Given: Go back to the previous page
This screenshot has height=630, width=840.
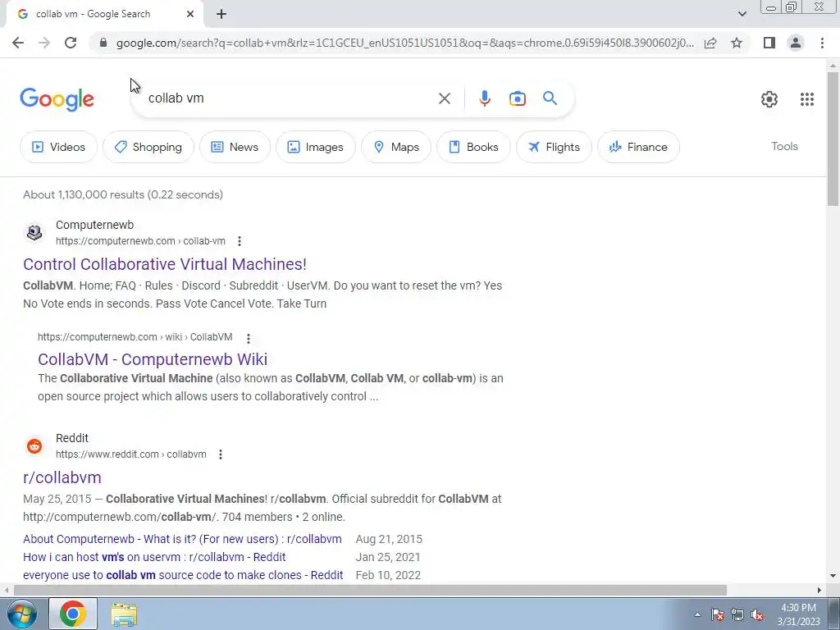Looking at the screenshot, I should 18,43.
